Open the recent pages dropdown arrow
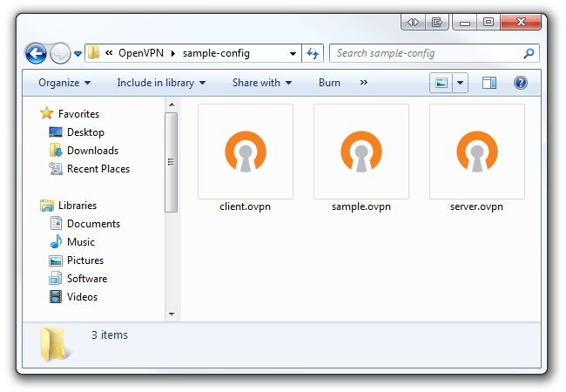566x392 pixels. tap(77, 54)
